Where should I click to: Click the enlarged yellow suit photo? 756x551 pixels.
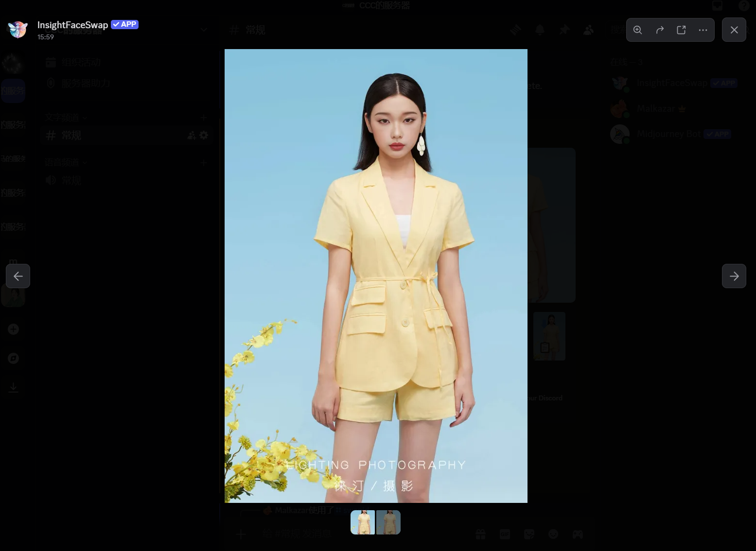click(x=376, y=276)
